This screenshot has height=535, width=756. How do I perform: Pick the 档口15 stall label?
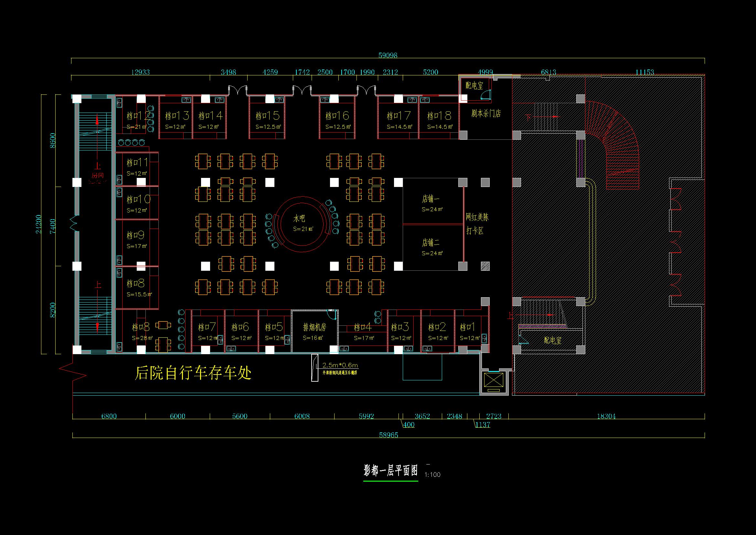coord(268,115)
